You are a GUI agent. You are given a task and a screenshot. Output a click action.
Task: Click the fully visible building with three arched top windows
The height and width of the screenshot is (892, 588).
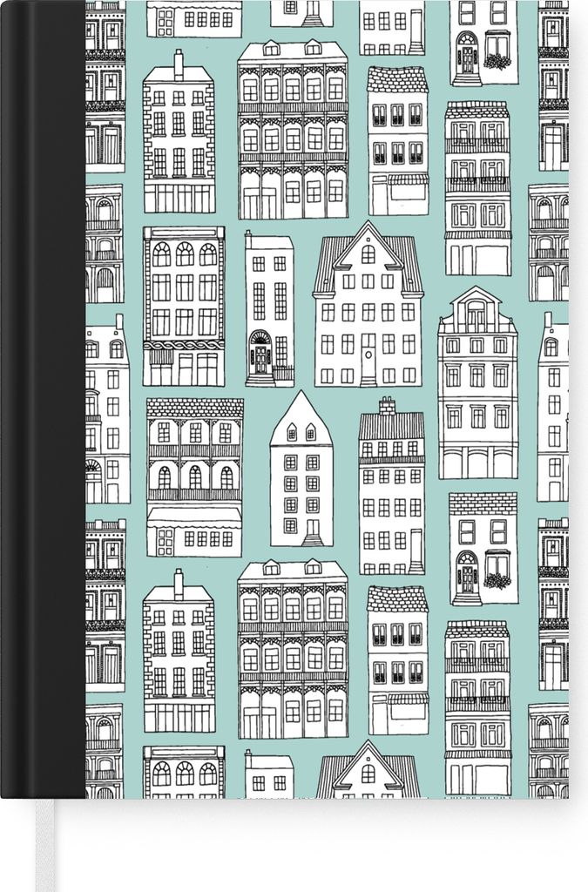pyautogui.click(x=184, y=306)
